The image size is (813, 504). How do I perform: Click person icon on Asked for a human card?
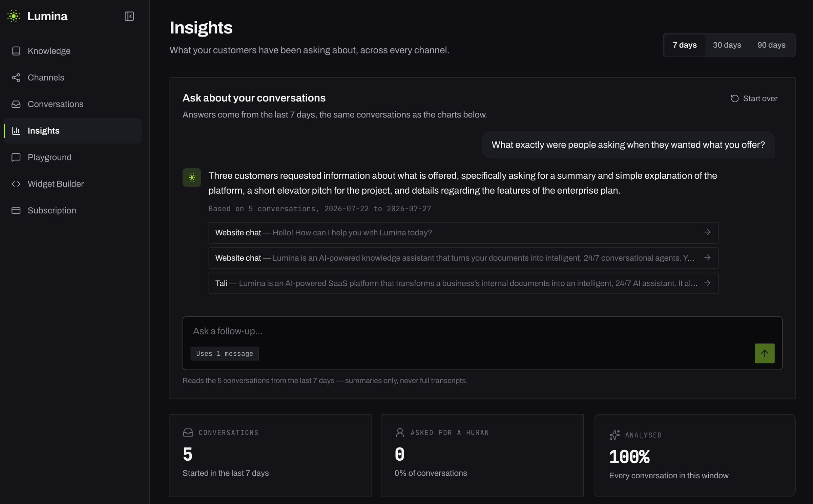400,432
